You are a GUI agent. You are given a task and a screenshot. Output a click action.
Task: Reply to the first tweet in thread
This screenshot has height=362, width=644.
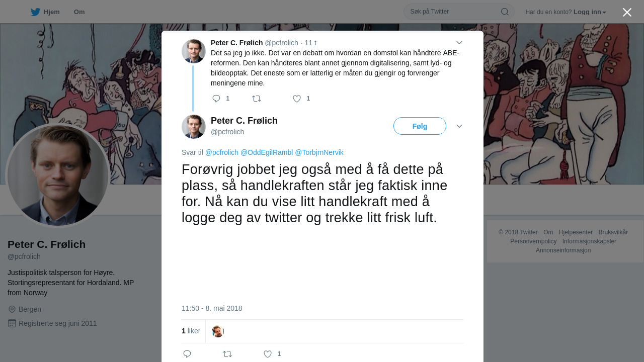(x=216, y=99)
